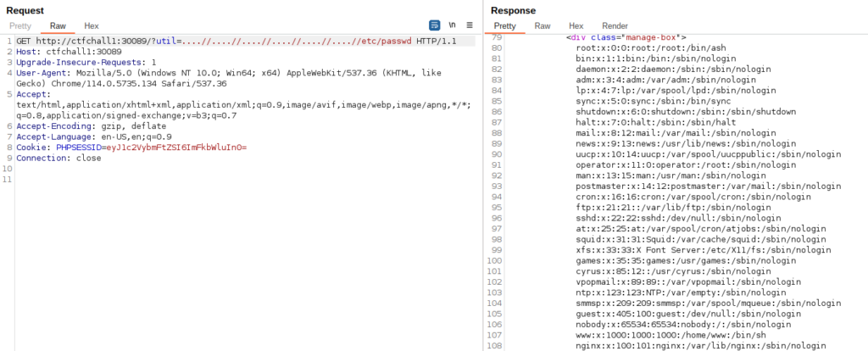Click the cyrus:x:85:12 entry
This screenshot has height=351, width=868.
tap(673, 270)
